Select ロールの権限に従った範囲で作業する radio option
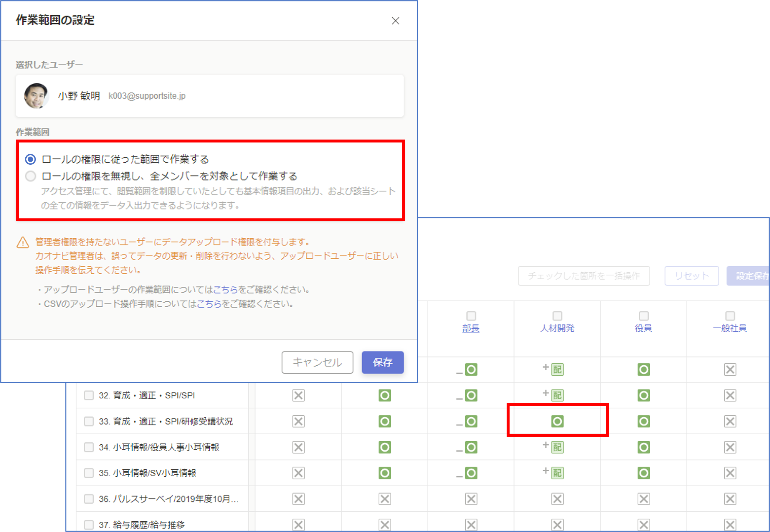 (30, 159)
